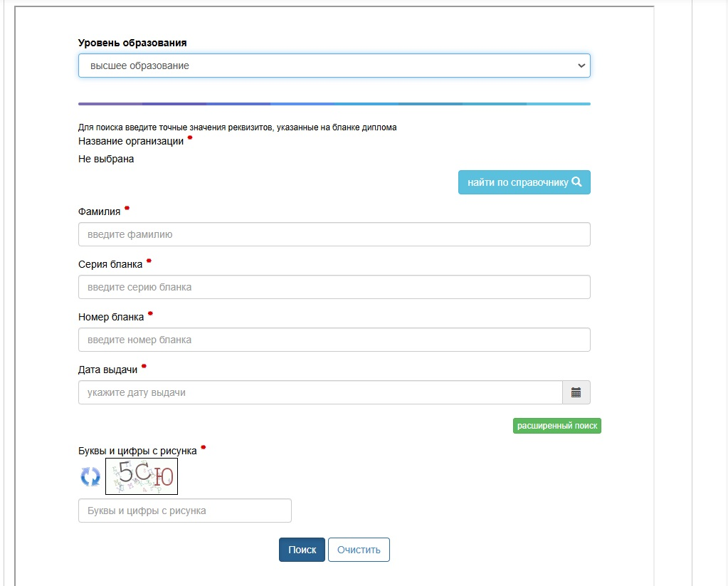Open 'расширенный поиск' advanced search

click(x=556, y=426)
